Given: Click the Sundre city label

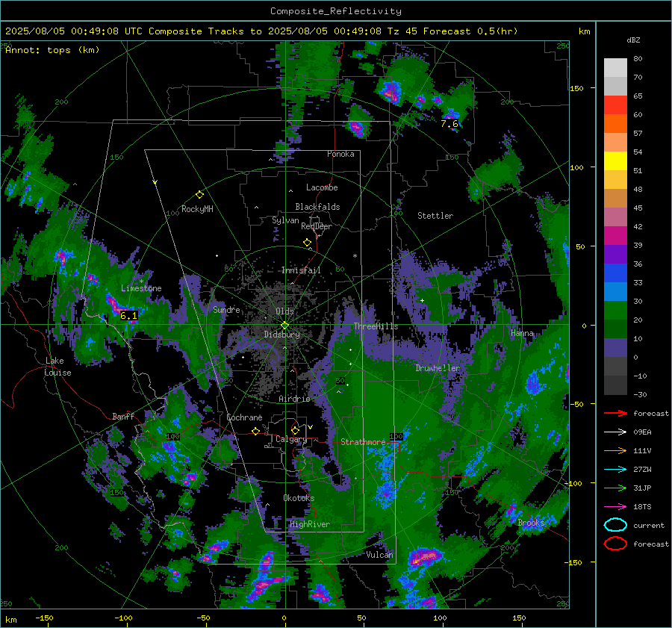Looking at the screenshot, I should click(x=226, y=309).
